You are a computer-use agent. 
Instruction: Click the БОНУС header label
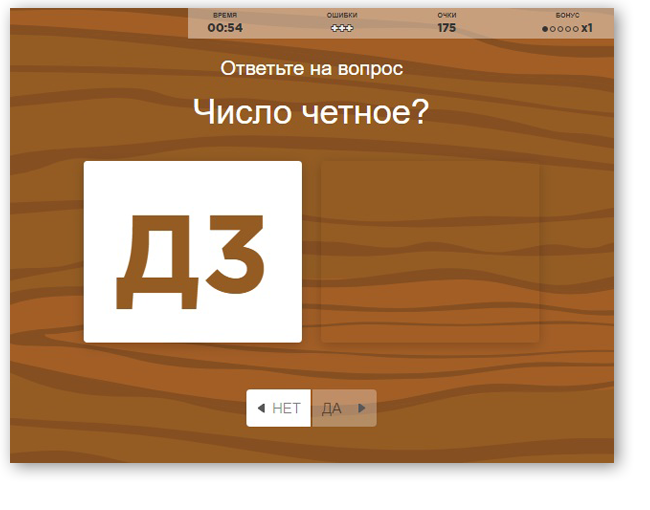coord(568,16)
